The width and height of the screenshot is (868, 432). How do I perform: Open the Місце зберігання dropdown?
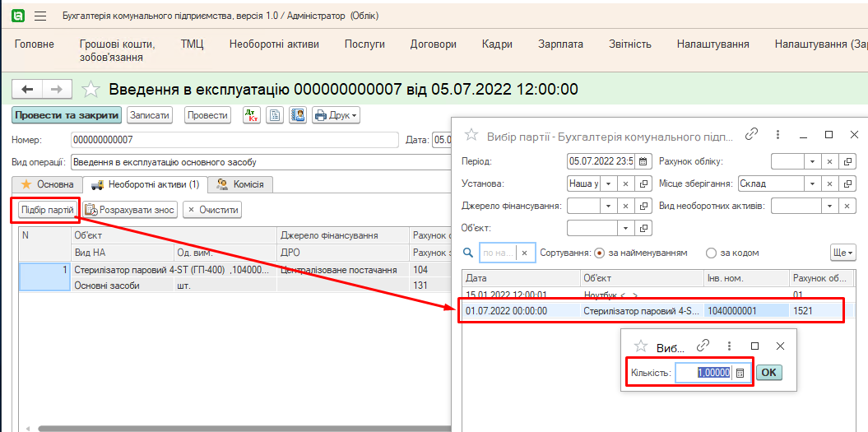click(x=811, y=183)
